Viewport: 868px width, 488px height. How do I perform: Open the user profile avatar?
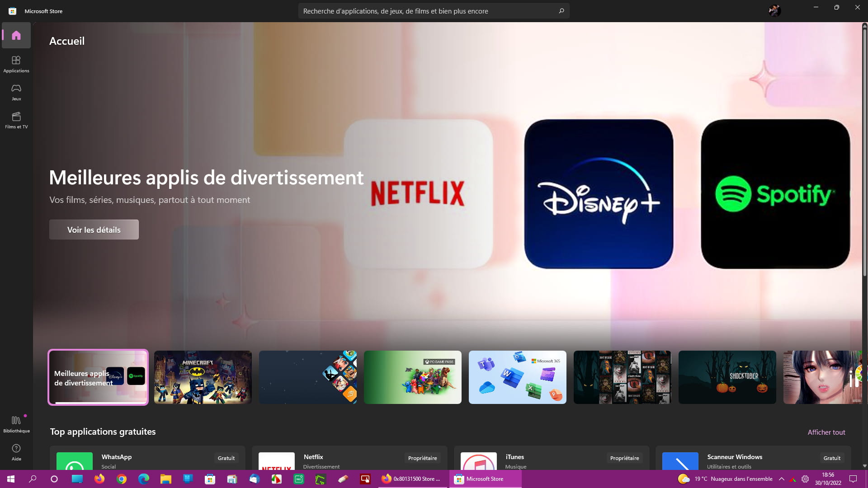775,11
